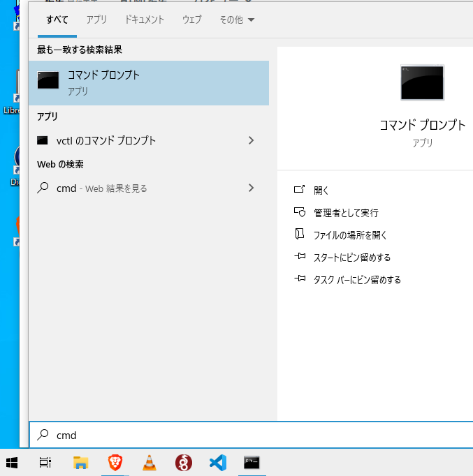Select the すべて search tab
Screen dimensions: 473x476
(57, 20)
